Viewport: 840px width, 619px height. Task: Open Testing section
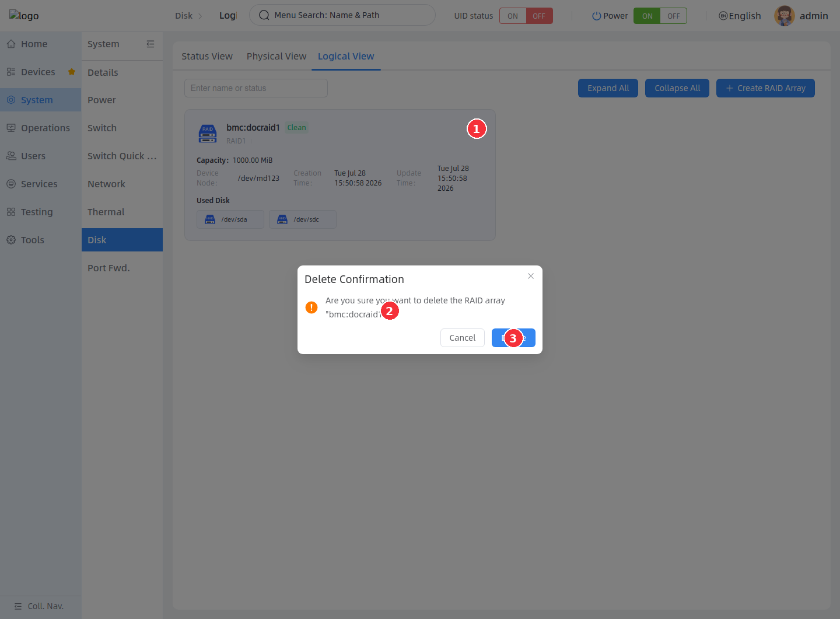click(40, 212)
